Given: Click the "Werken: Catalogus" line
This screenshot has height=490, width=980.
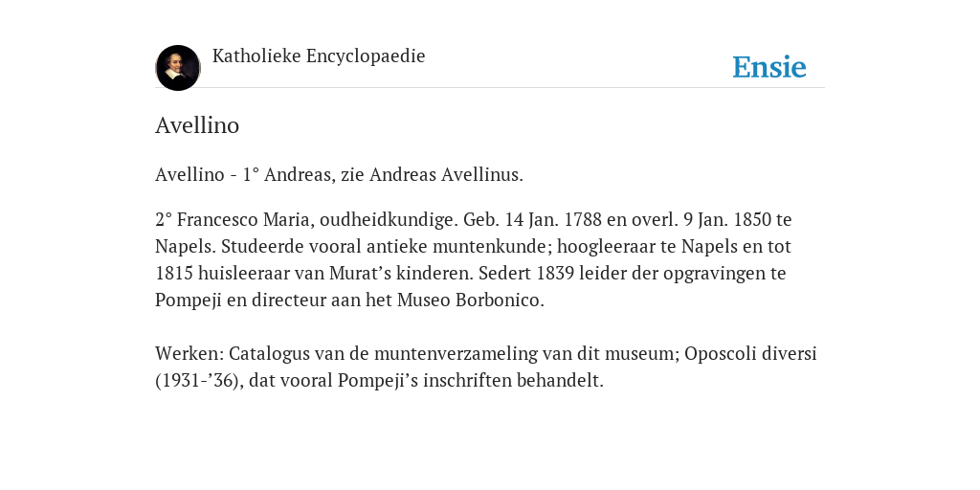Looking at the screenshot, I should [x=485, y=354].
